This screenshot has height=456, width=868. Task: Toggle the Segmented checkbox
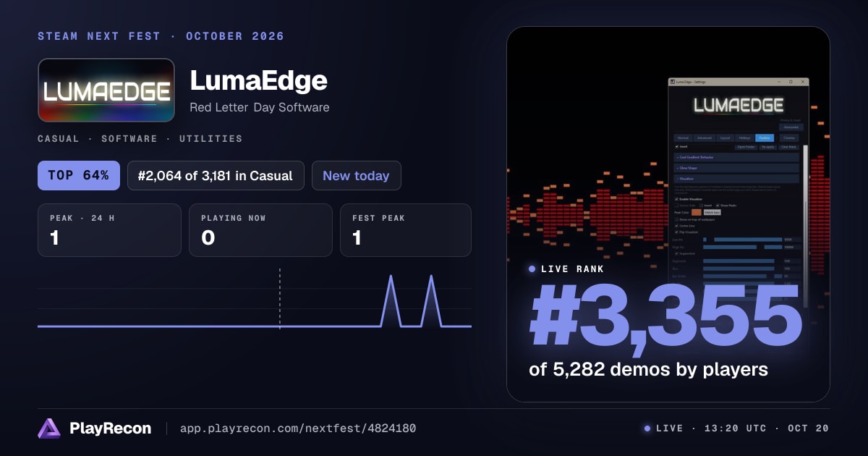[x=677, y=253]
